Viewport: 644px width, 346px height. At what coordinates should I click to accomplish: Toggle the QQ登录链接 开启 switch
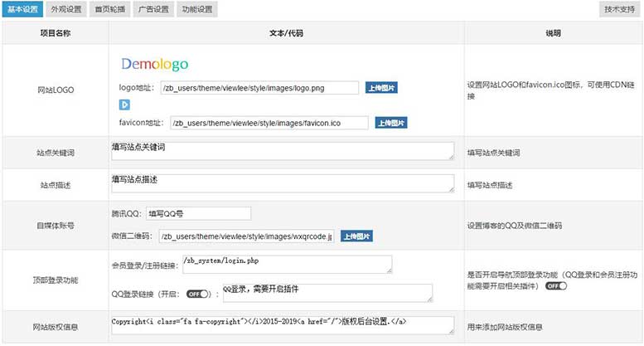pos(198,294)
